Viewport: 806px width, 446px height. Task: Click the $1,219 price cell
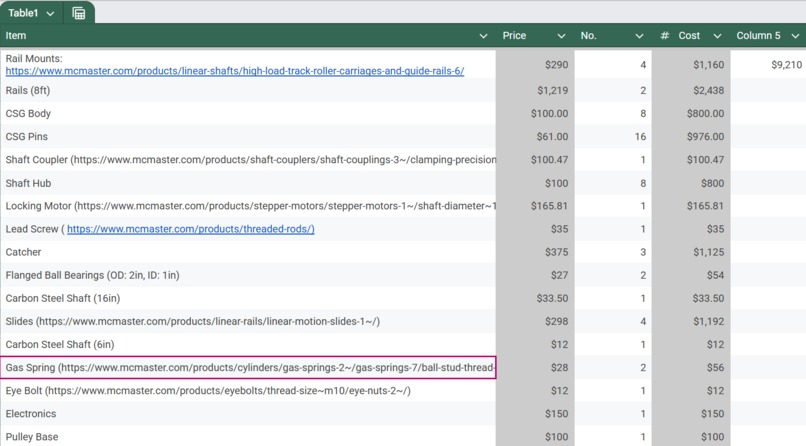click(535, 90)
